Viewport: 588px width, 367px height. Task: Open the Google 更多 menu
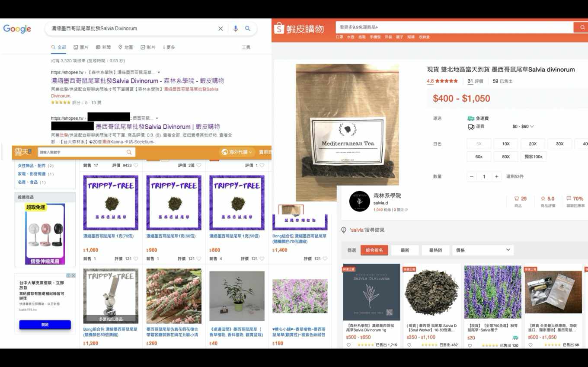(x=169, y=48)
